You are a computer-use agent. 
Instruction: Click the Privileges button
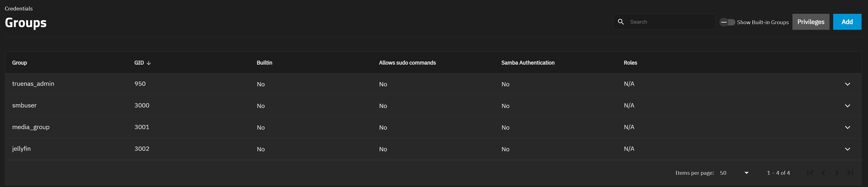click(x=810, y=22)
